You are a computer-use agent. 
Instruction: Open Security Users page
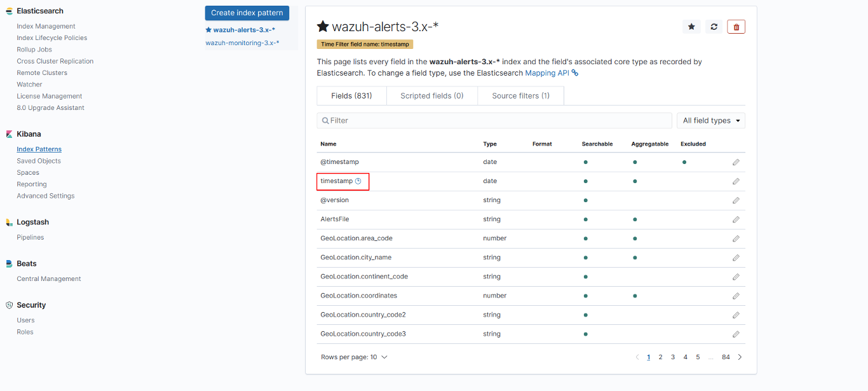click(x=26, y=320)
